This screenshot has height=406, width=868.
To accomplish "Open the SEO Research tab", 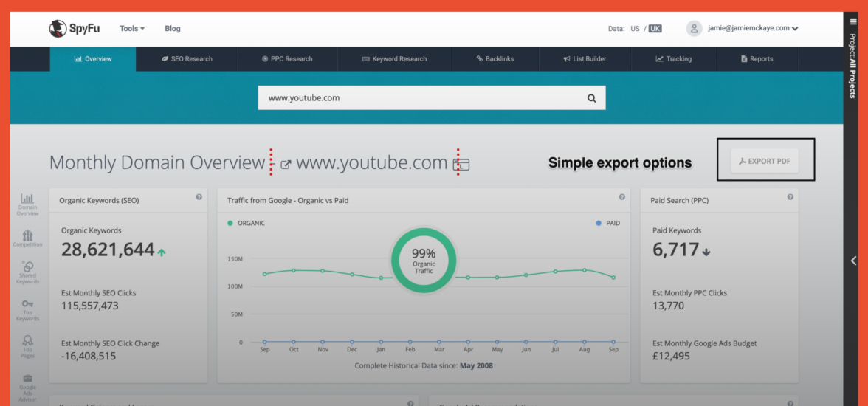I will (x=187, y=59).
